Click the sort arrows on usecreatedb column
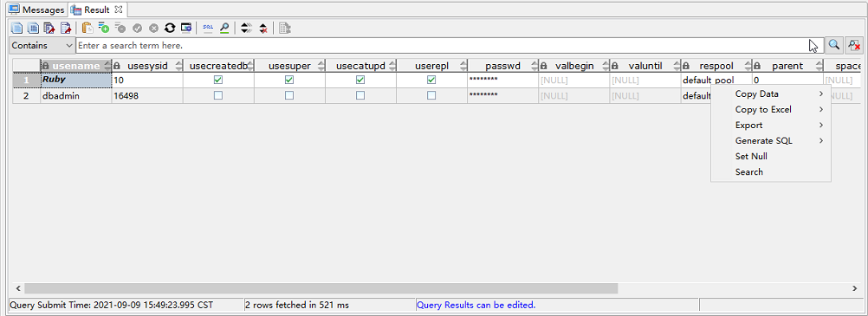 click(x=249, y=66)
